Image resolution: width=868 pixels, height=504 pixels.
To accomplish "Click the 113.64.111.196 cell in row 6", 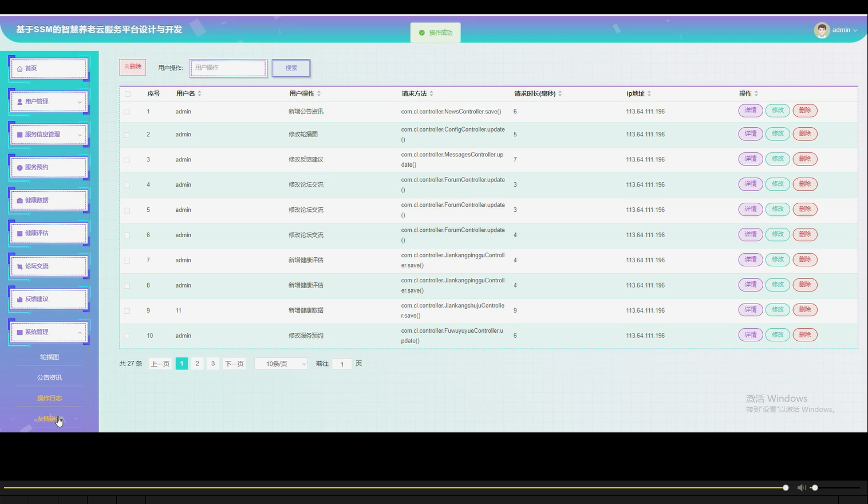I will [x=645, y=235].
